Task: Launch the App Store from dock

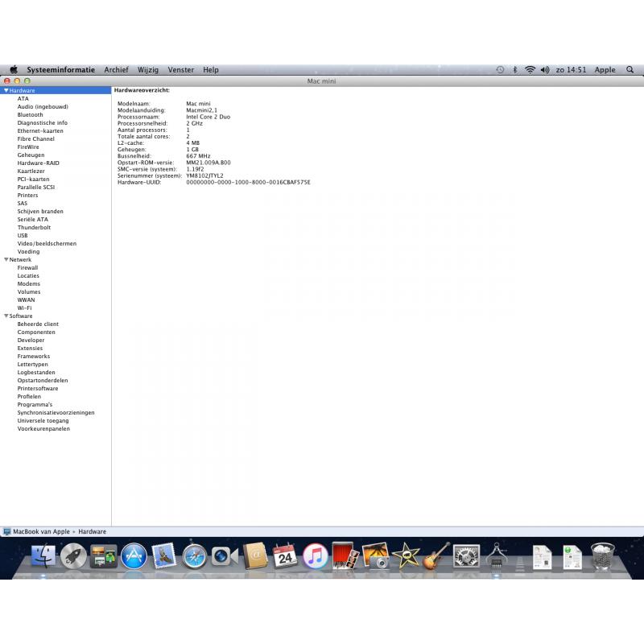Action: tap(134, 556)
